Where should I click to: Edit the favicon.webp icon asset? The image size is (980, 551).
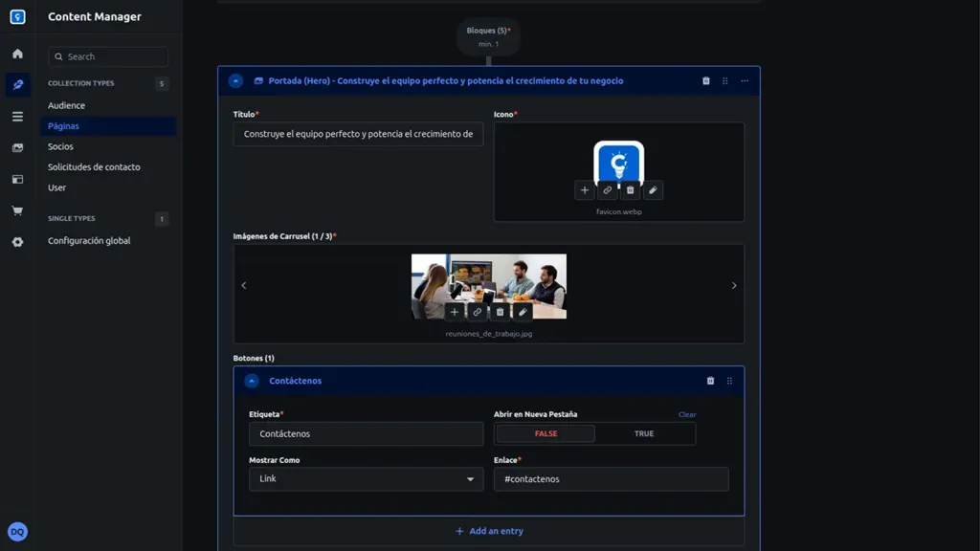point(653,190)
